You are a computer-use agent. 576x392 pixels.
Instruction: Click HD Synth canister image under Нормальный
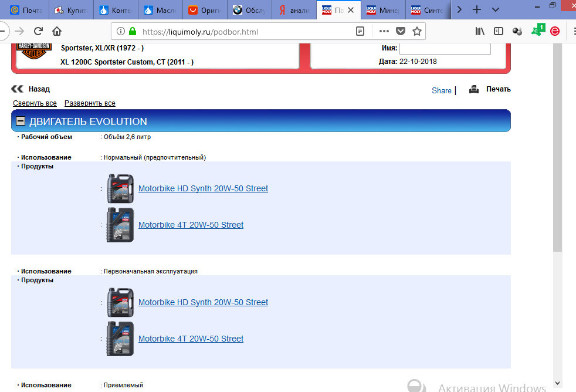coord(120,188)
